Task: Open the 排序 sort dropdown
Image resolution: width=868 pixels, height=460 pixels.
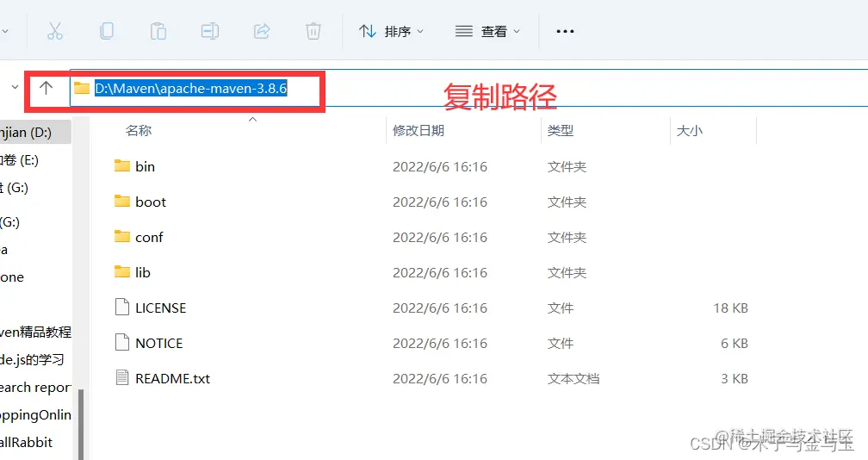Action: click(x=391, y=32)
